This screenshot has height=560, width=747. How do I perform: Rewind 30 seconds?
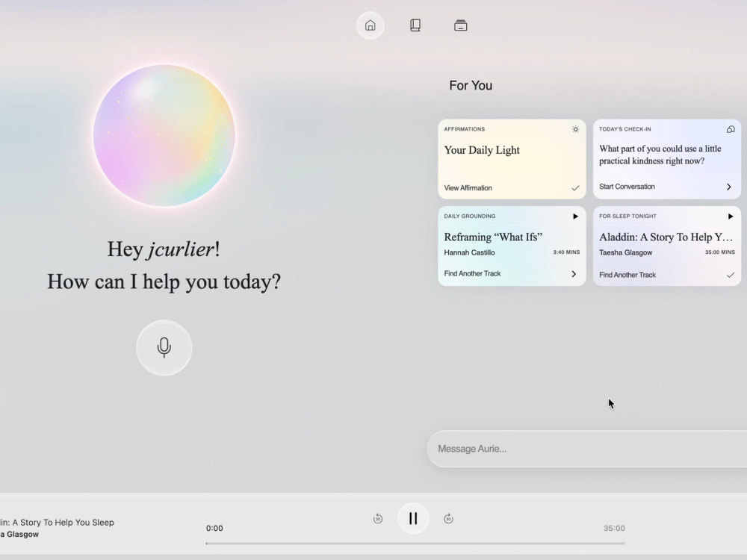tap(378, 519)
